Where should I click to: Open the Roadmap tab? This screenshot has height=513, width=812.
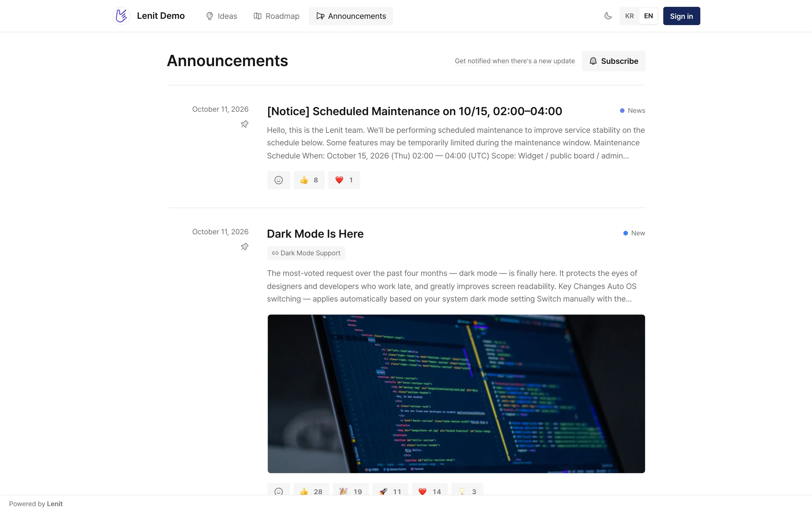276,16
